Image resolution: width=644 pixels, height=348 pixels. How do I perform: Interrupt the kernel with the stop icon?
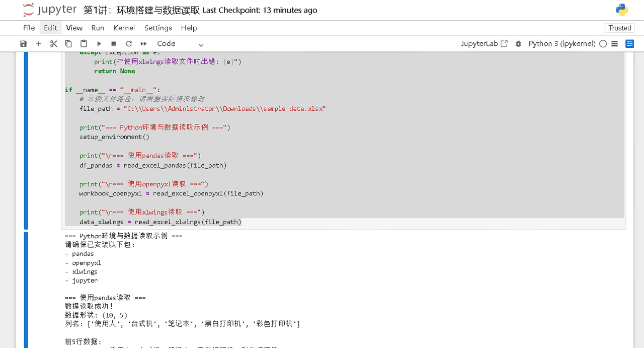pyautogui.click(x=114, y=44)
